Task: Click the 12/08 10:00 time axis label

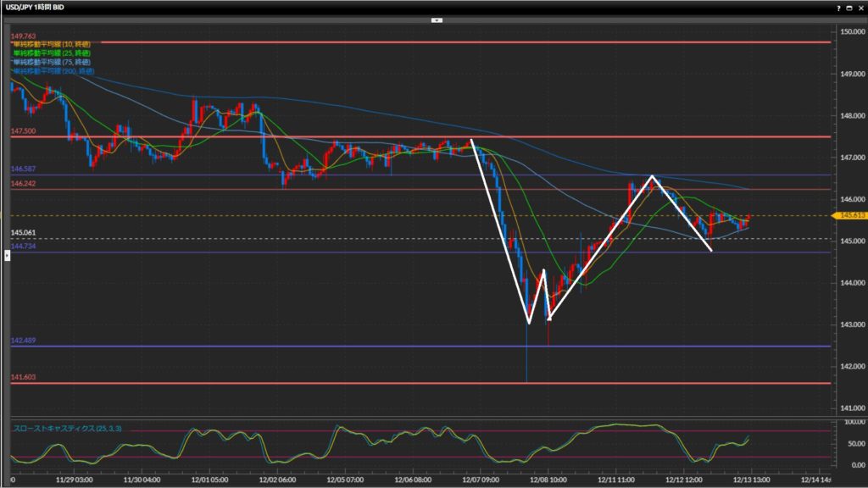Action: [x=551, y=479]
